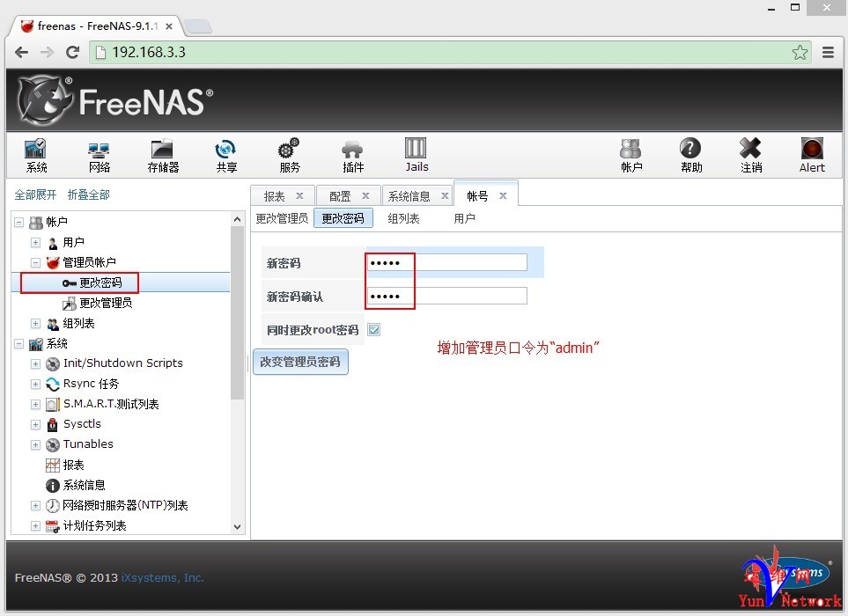Collapse the 帐户 tree node
Screen dimensions: 848x616
click(x=18, y=222)
